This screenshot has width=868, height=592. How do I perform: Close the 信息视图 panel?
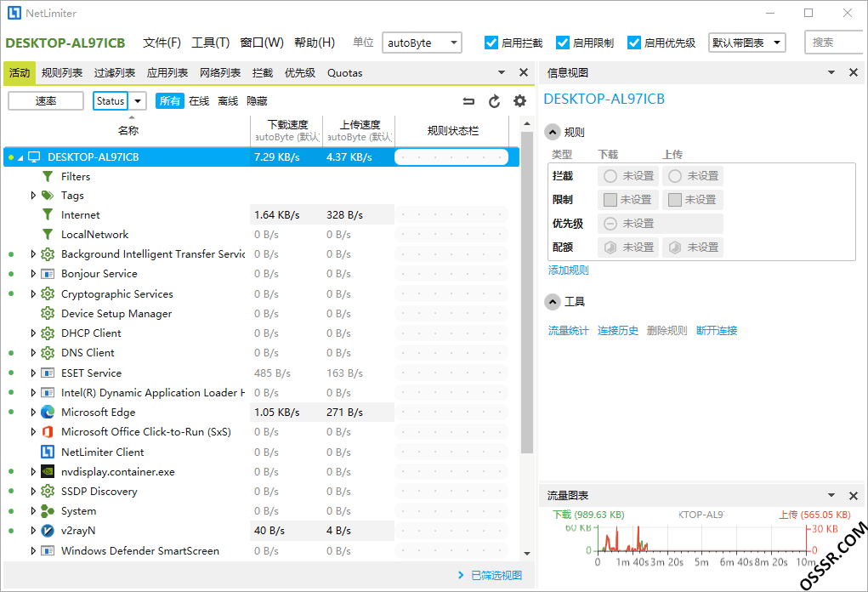853,72
